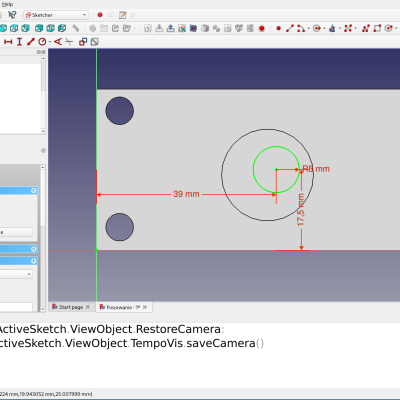Collapse the first blue task panel section
The image size is (400, 400).
(33, 190)
